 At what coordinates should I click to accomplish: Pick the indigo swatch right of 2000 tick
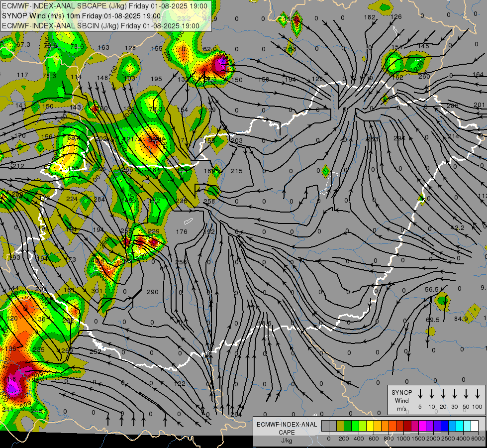437,426
